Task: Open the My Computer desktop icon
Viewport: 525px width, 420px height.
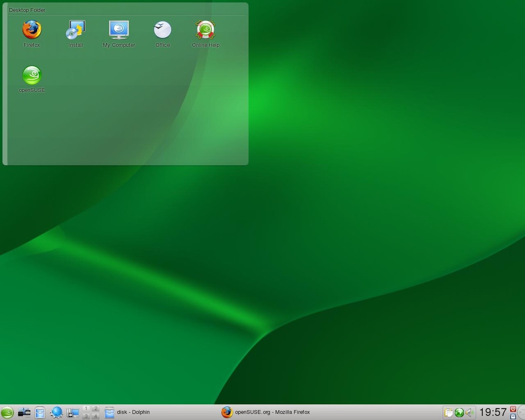Action: 119,34
